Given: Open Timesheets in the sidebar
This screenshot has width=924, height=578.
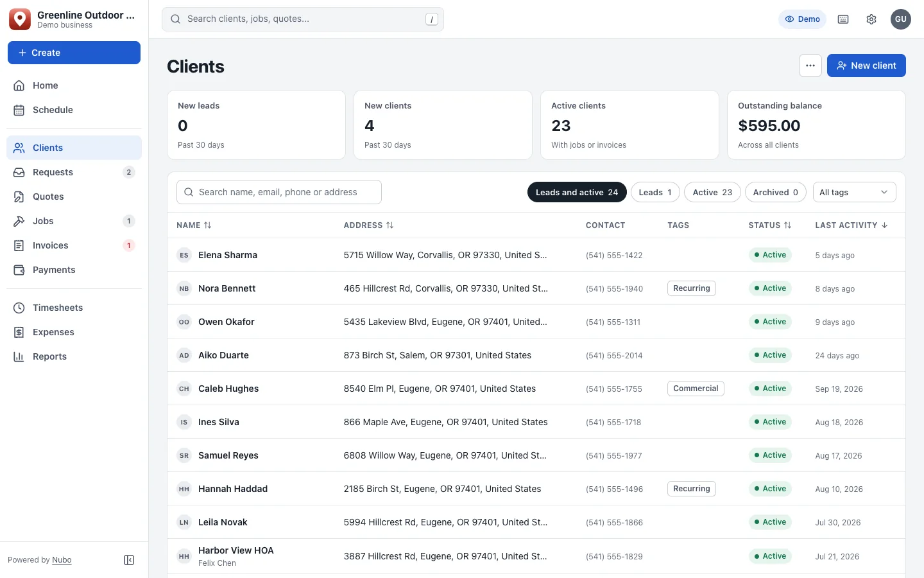Looking at the screenshot, I should pyautogui.click(x=74, y=308).
